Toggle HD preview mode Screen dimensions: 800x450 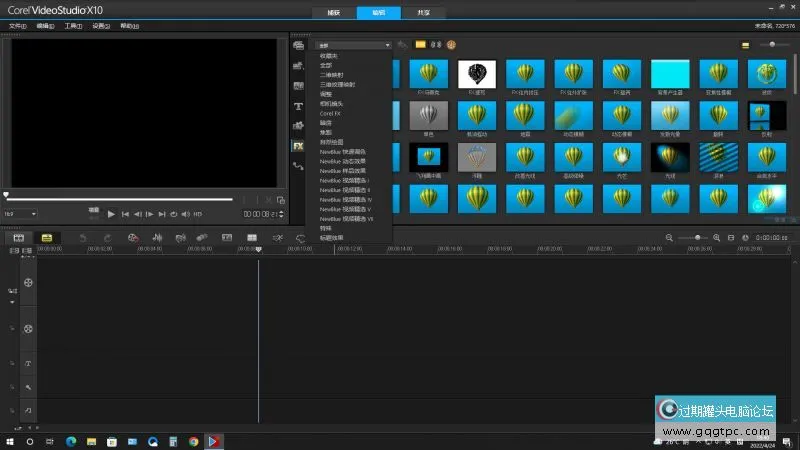coord(198,214)
